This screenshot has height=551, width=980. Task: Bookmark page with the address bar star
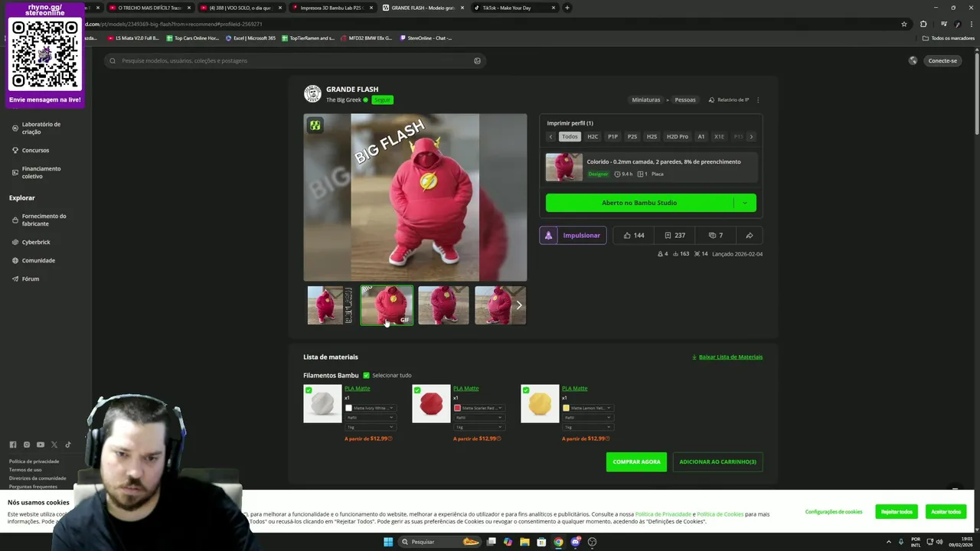click(904, 24)
